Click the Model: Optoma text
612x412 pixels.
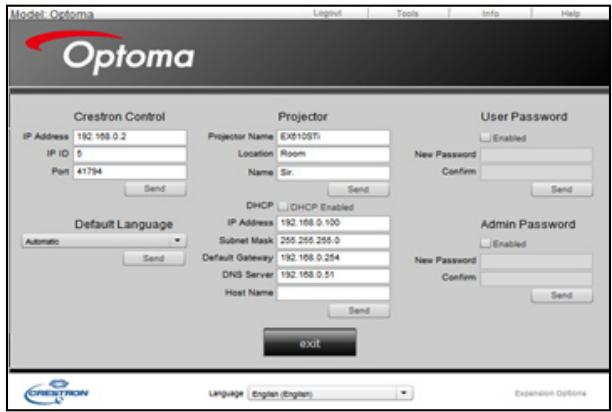pyautogui.click(x=52, y=14)
